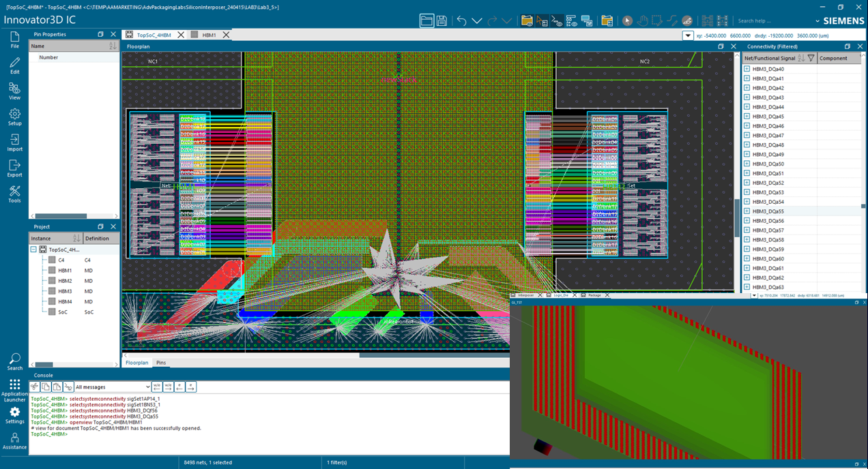Image resolution: width=868 pixels, height=469 pixels.
Task: Expand the HBM3_DQa55 net row
Action: pyautogui.click(x=747, y=211)
